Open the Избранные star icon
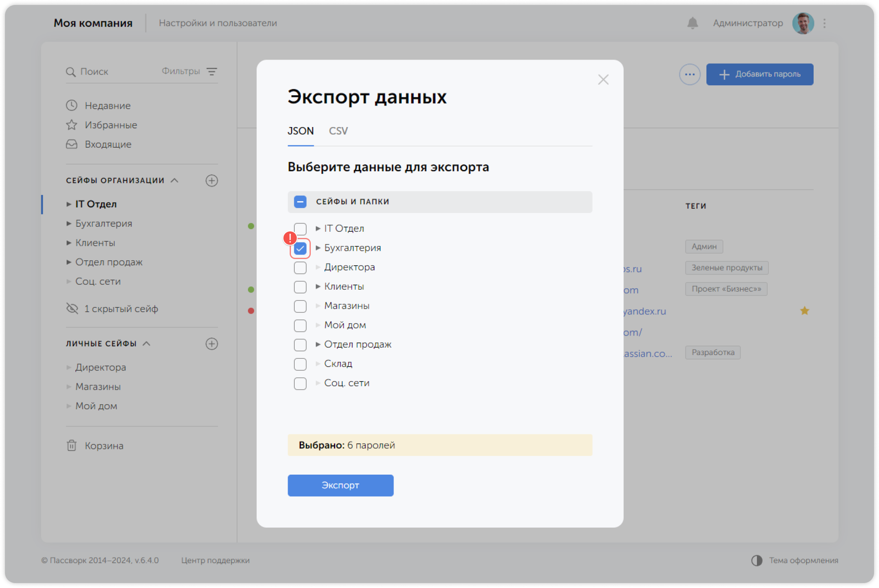This screenshot has width=879, height=588. [72, 125]
